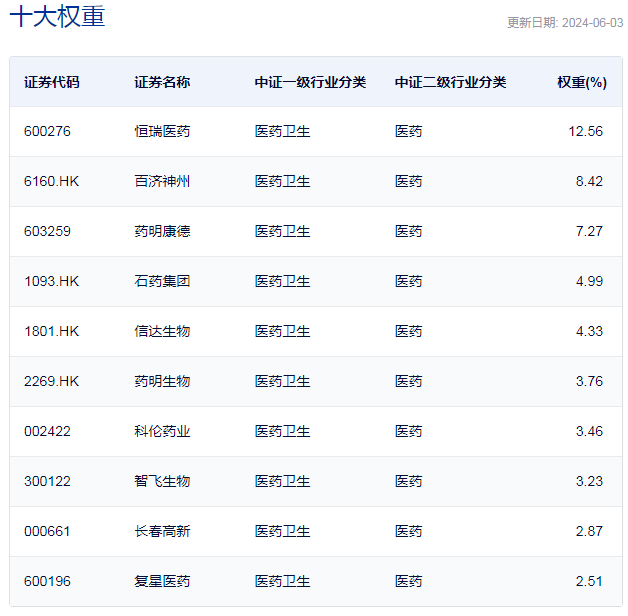This screenshot has width=628, height=616.
Task: Select security code 300122
Action: pyautogui.click(x=47, y=482)
